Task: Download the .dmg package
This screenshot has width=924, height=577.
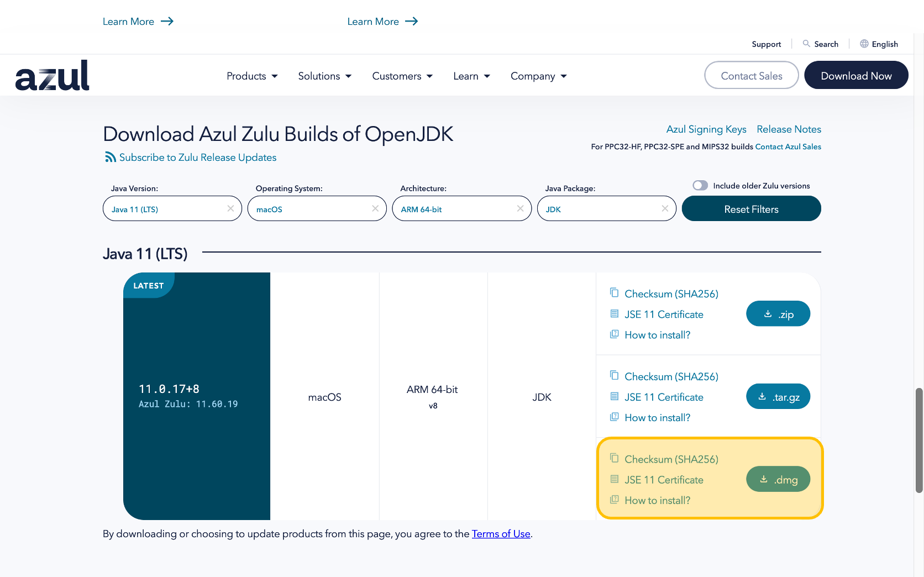Action: point(778,479)
